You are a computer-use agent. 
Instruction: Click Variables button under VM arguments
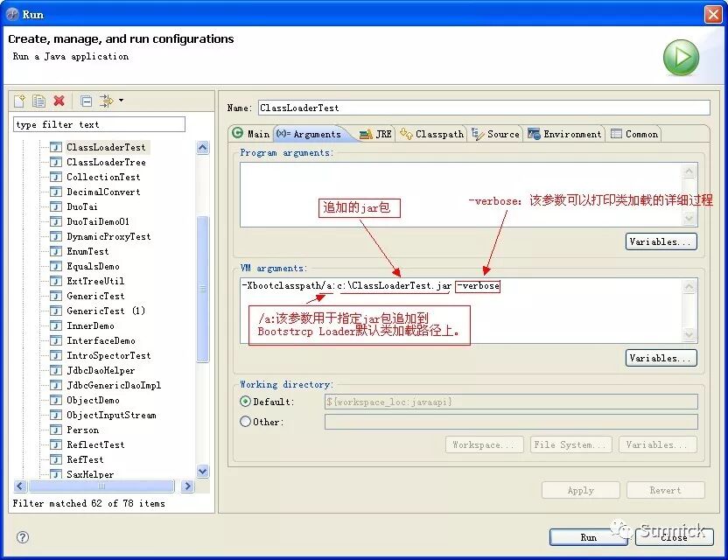pos(661,358)
